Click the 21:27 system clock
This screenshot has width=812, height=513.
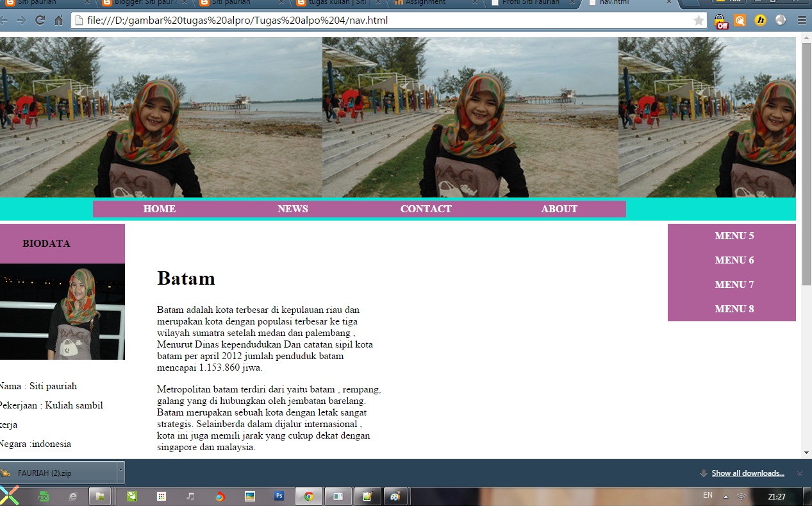coord(777,497)
